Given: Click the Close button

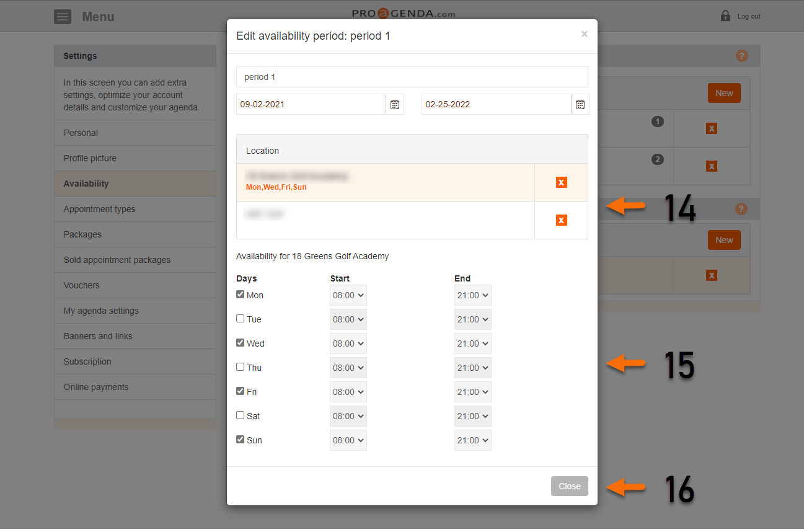Looking at the screenshot, I should (x=569, y=486).
